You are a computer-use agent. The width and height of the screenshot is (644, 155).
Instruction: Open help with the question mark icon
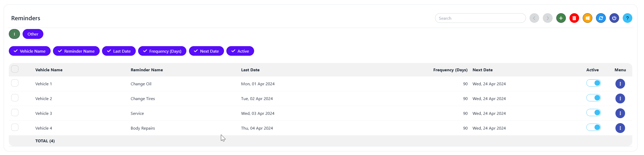coord(627,18)
